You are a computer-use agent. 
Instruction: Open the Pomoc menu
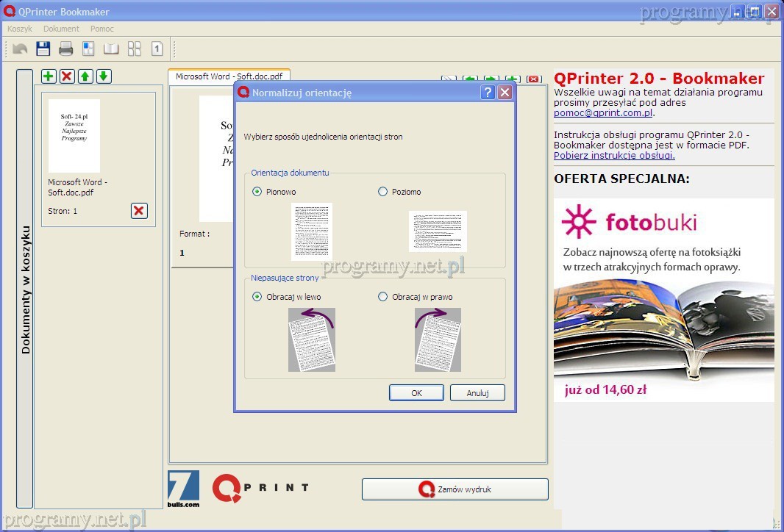pyautogui.click(x=102, y=29)
